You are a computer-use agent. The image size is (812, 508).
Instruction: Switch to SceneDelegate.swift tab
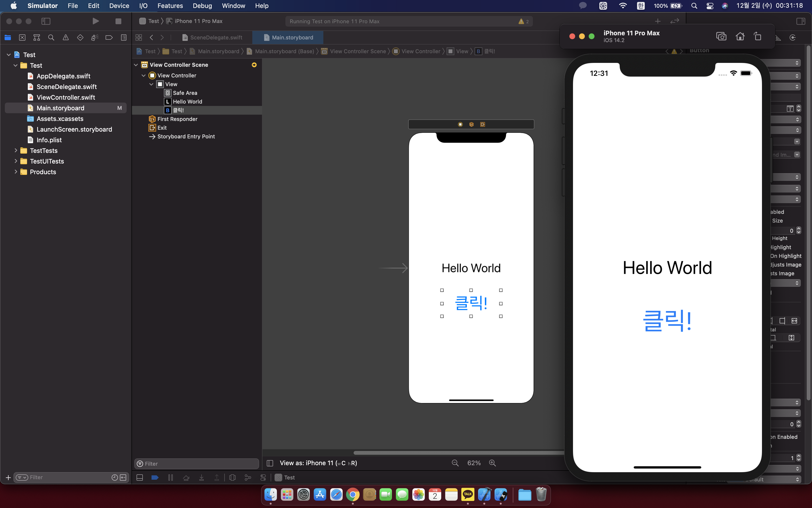pos(212,38)
